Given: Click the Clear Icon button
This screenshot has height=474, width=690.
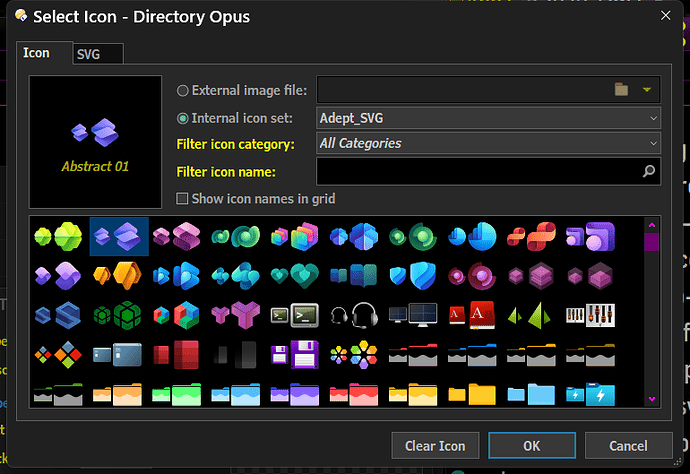Looking at the screenshot, I should tap(435, 446).
